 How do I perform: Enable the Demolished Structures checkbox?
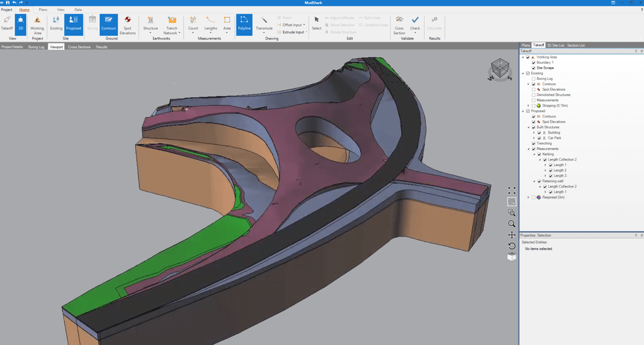[x=532, y=94]
